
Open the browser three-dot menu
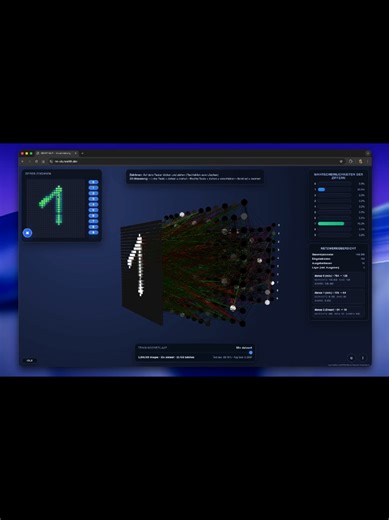(x=367, y=161)
